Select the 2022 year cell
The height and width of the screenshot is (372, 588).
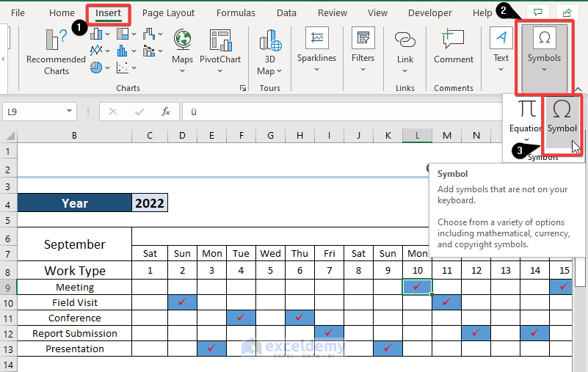(x=150, y=203)
